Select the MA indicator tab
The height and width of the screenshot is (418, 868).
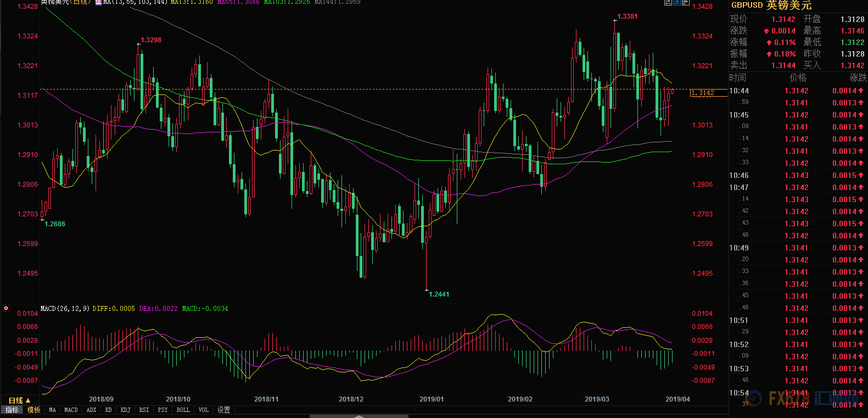(x=52, y=410)
